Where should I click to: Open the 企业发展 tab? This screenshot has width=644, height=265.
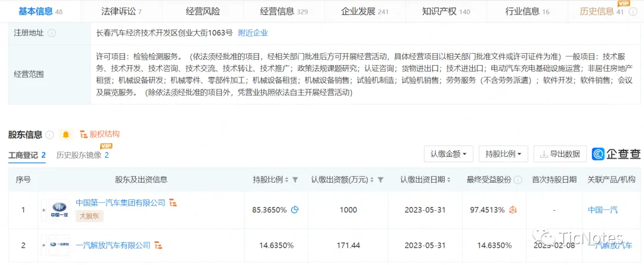[365, 11]
